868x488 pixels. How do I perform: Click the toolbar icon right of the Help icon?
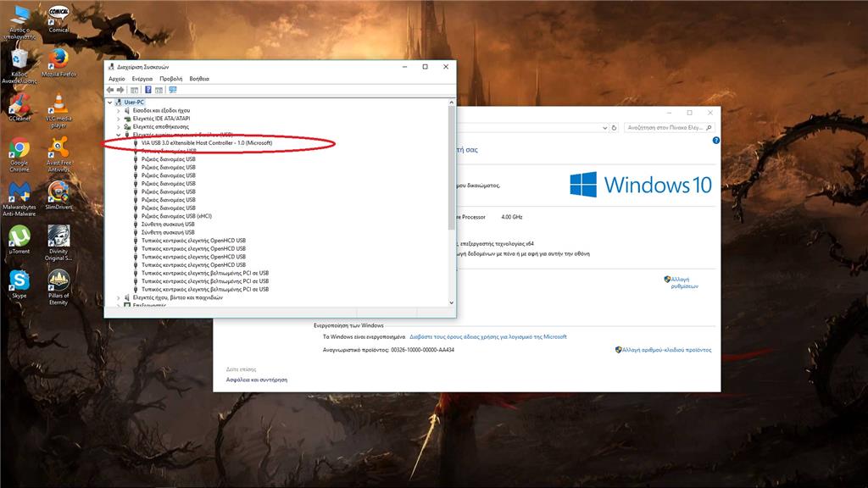(x=159, y=90)
